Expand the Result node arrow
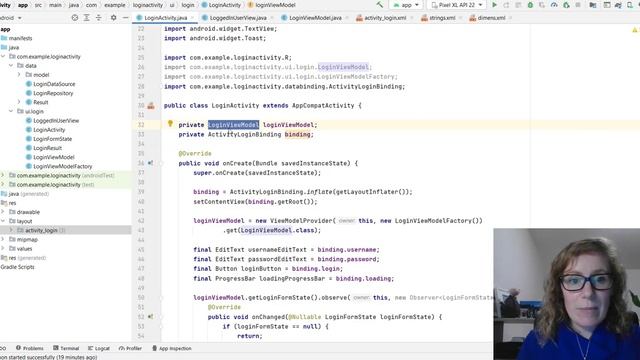This screenshot has width=640, height=360. pyautogui.click(x=19, y=102)
